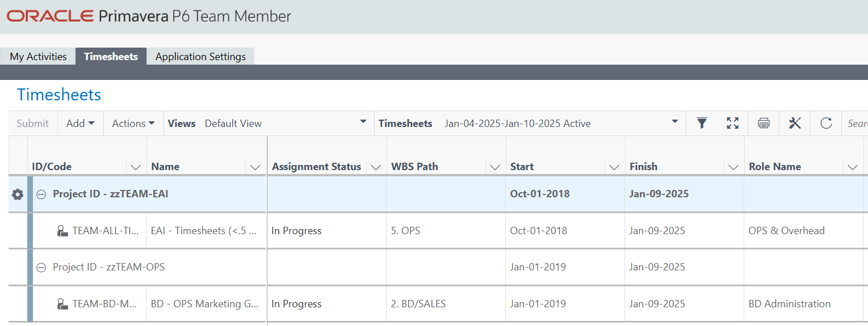The height and width of the screenshot is (326, 868).
Task: Click in the Search field
Action: pyautogui.click(x=856, y=123)
